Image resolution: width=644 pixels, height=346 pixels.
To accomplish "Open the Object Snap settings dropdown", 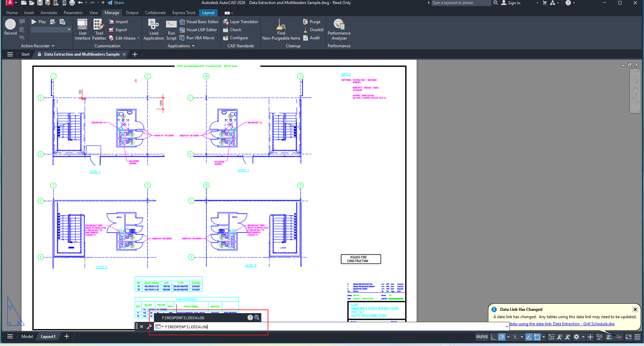I will (x=544, y=337).
